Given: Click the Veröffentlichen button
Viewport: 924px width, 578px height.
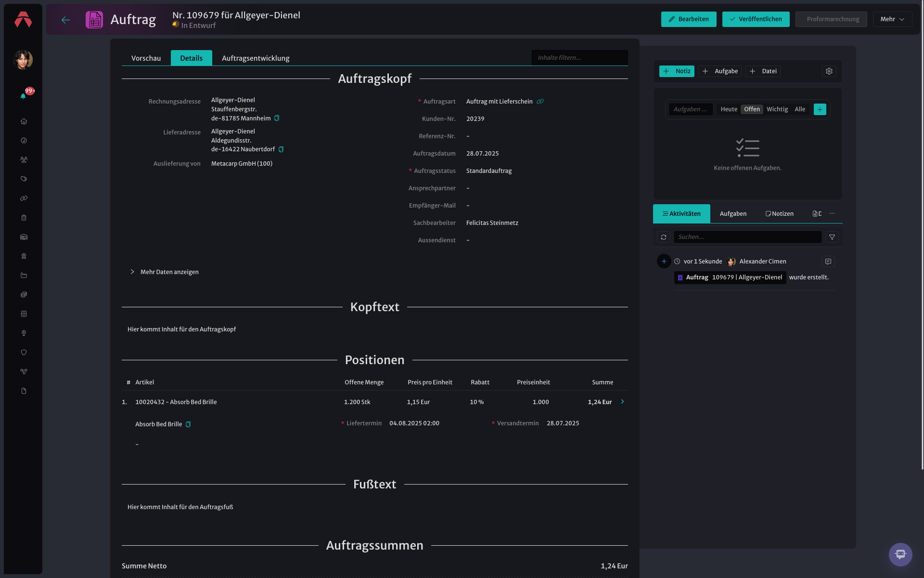Looking at the screenshot, I should pos(756,19).
